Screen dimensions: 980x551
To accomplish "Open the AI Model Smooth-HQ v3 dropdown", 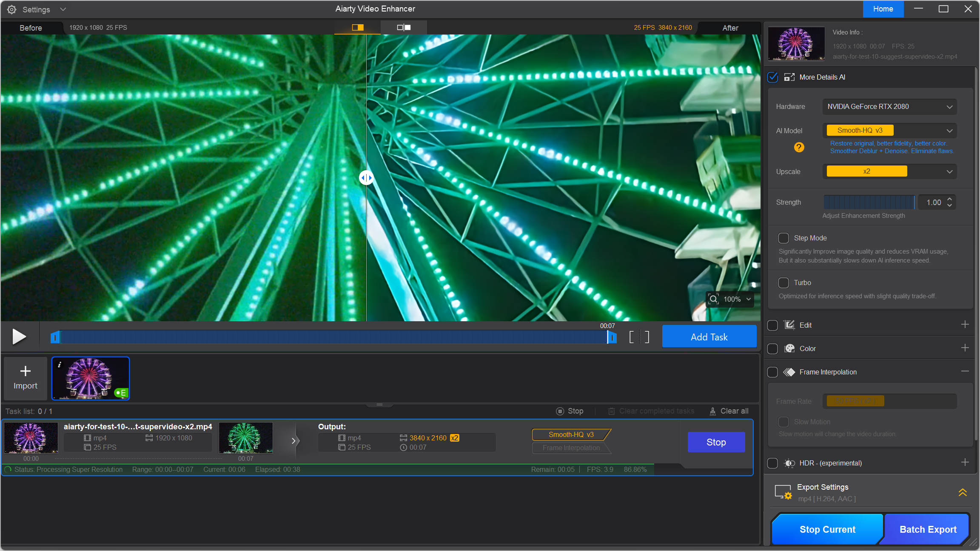I will pyautogui.click(x=889, y=131).
